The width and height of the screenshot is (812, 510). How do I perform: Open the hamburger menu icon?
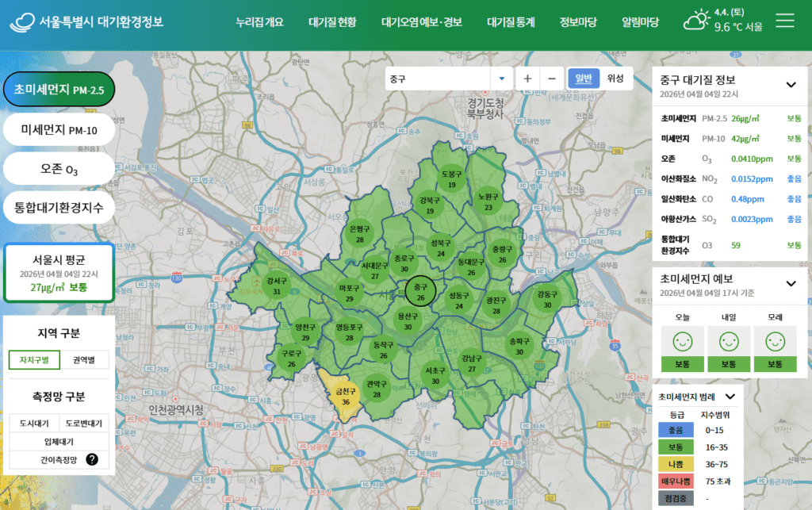point(785,21)
